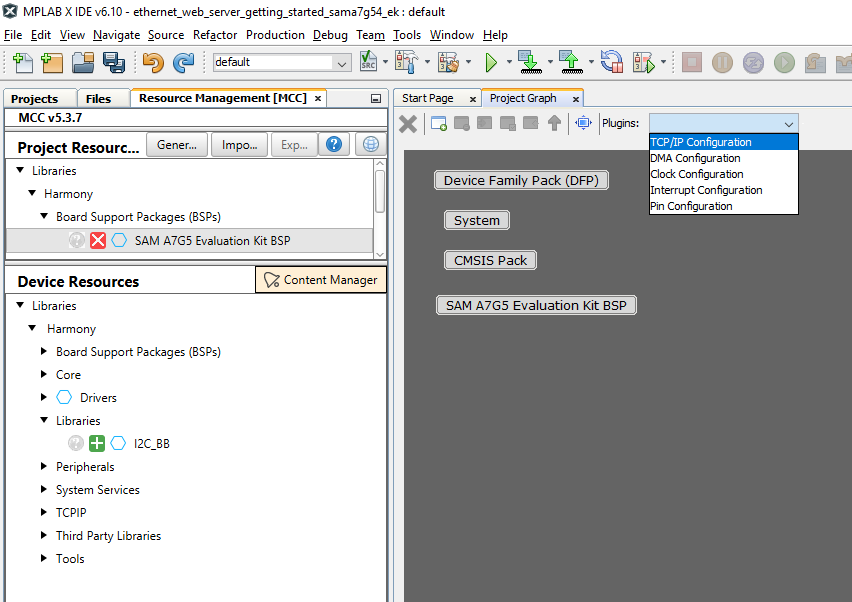Screen dimensions: 852x602
Task: Open the Content Manager
Action: click(x=321, y=280)
